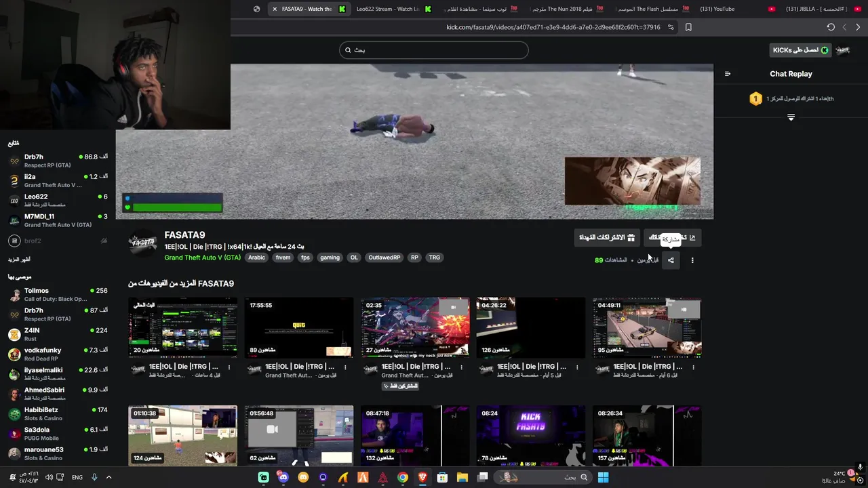Open vodkafunky Red Dead RP channel
Screen dimensions: 868x488
coord(58,354)
